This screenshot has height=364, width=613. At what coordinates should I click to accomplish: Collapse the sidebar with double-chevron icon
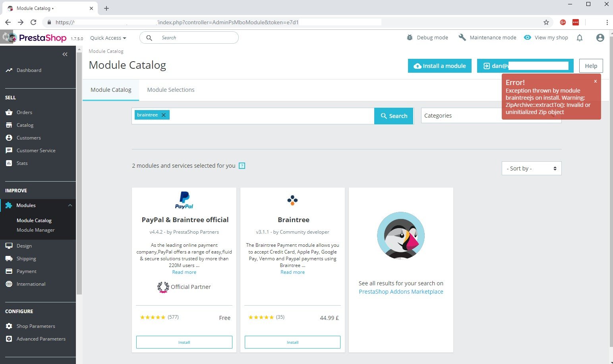[65, 54]
